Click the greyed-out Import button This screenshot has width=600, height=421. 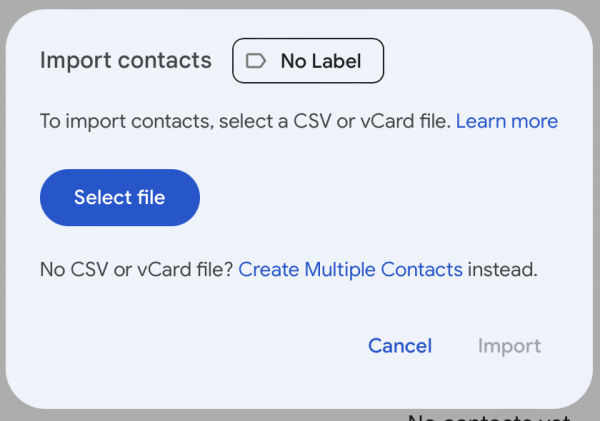(x=509, y=346)
